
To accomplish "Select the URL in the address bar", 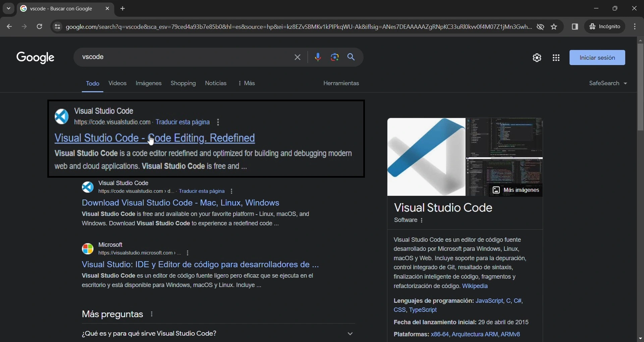I will coord(299,26).
